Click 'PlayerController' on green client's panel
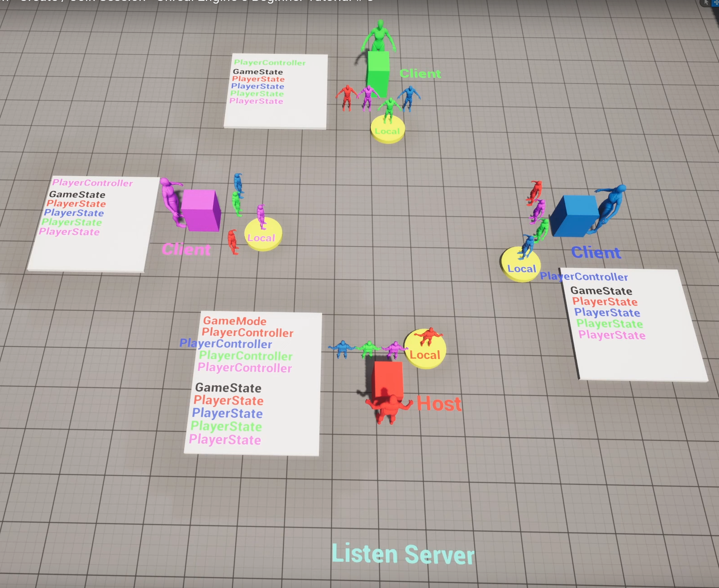This screenshot has height=588, width=719. tap(270, 62)
